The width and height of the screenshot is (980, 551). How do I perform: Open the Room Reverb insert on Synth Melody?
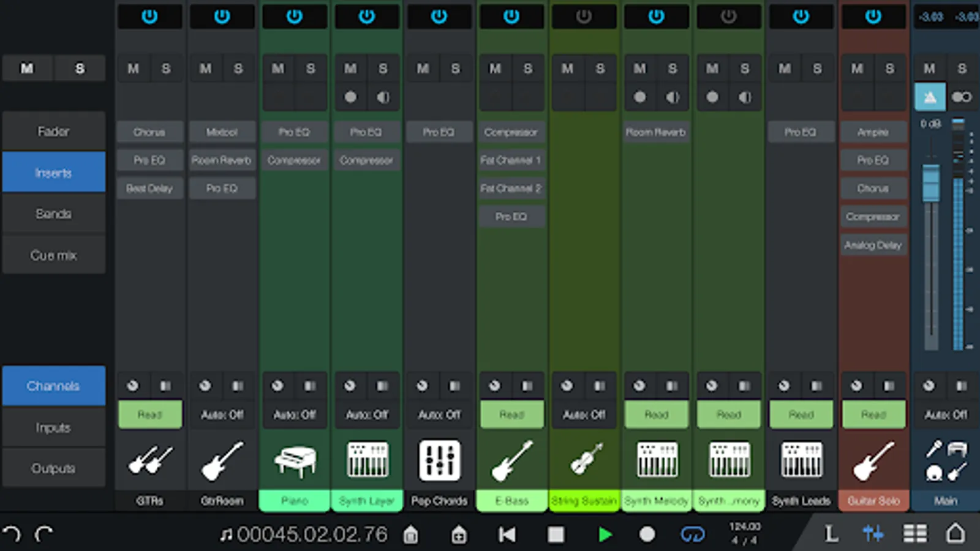pyautogui.click(x=656, y=132)
